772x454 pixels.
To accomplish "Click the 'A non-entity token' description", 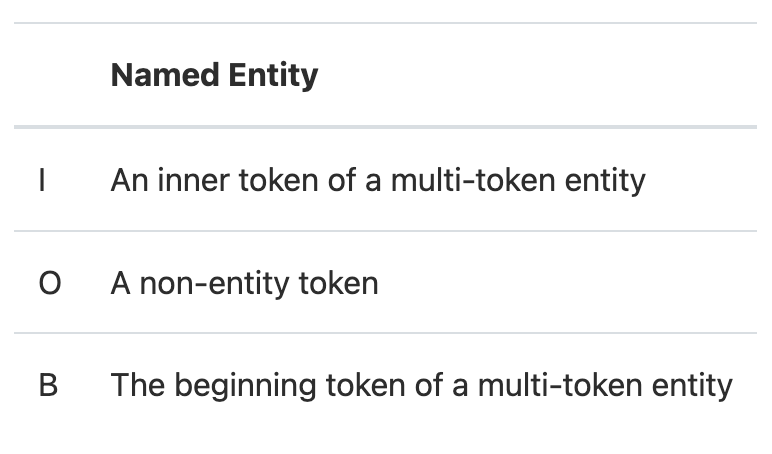I will pyautogui.click(x=245, y=284).
